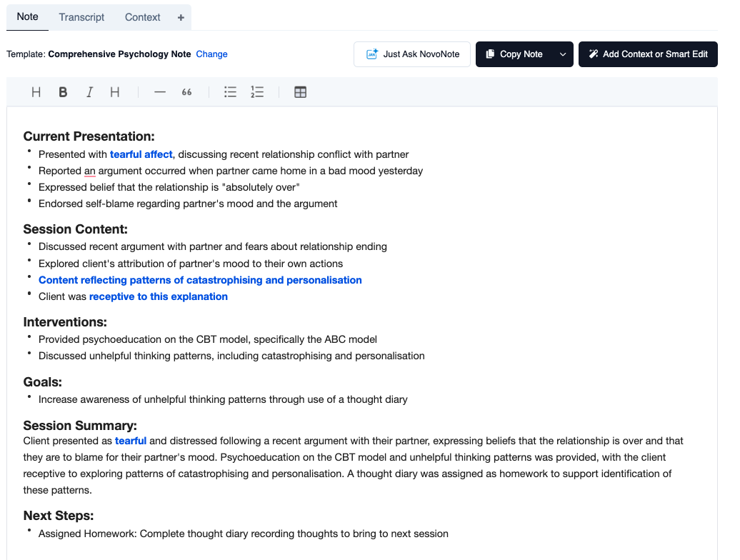Open the Copy Note dropdown arrow
740x560 pixels.
pos(563,54)
